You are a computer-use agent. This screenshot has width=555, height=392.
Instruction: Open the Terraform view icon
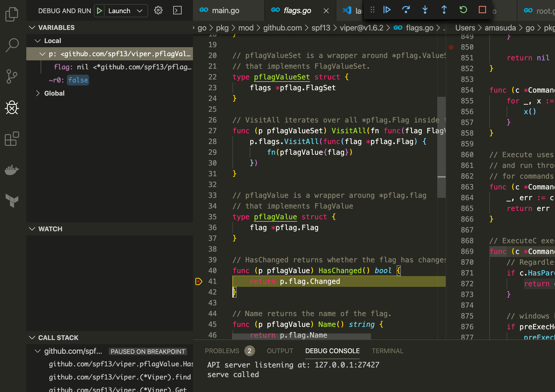pyautogui.click(x=12, y=200)
